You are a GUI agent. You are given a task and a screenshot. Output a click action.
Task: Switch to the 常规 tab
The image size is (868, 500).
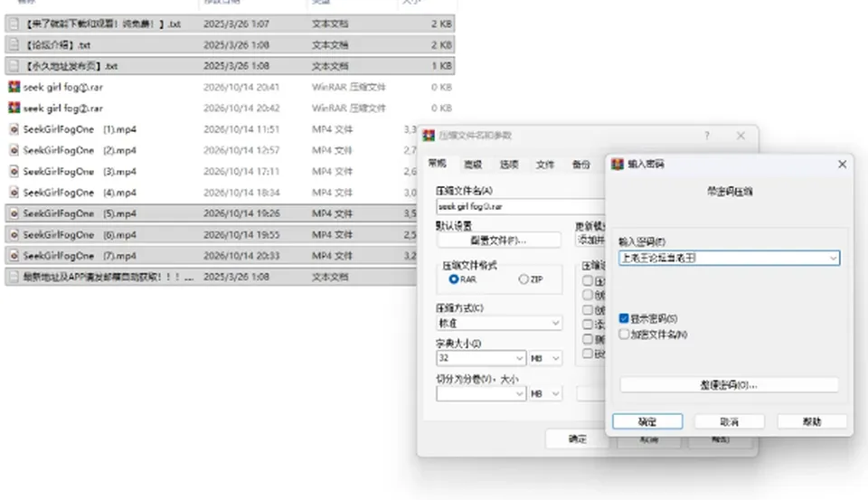[438, 163]
